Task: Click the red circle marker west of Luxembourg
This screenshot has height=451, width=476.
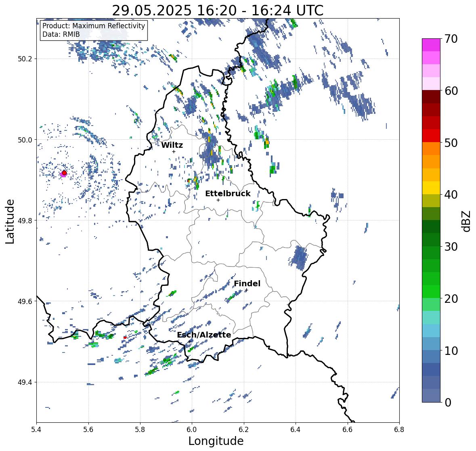Action: 64,173
